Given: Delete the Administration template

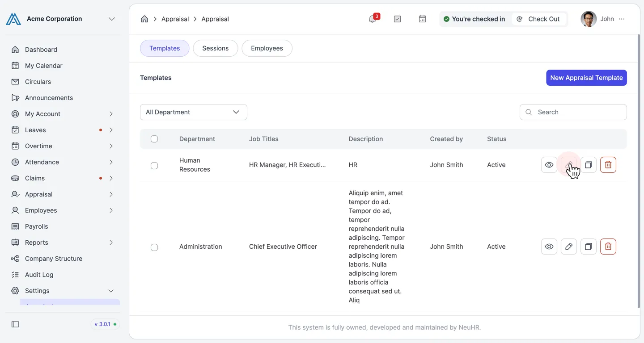Looking at the screenshot, I should (x=608, y=247).
